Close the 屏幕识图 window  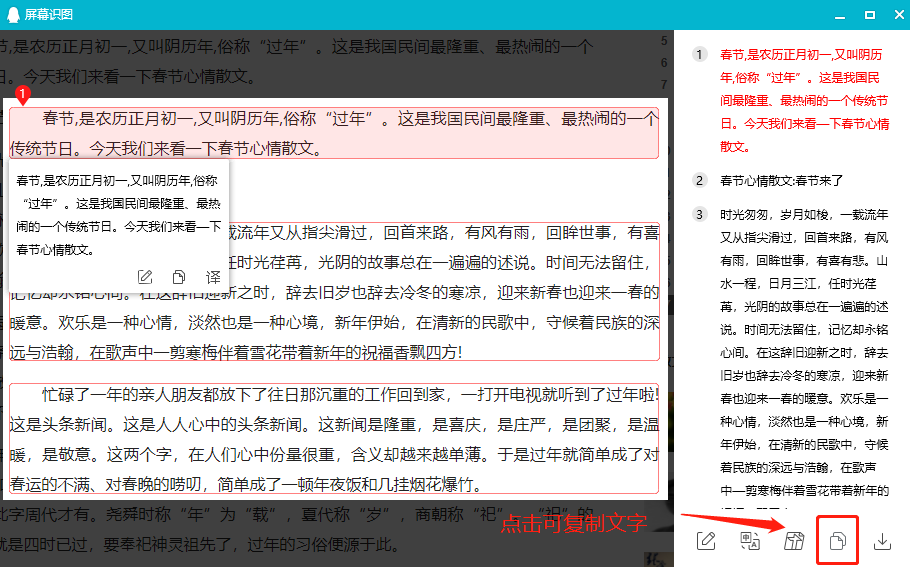899,15
